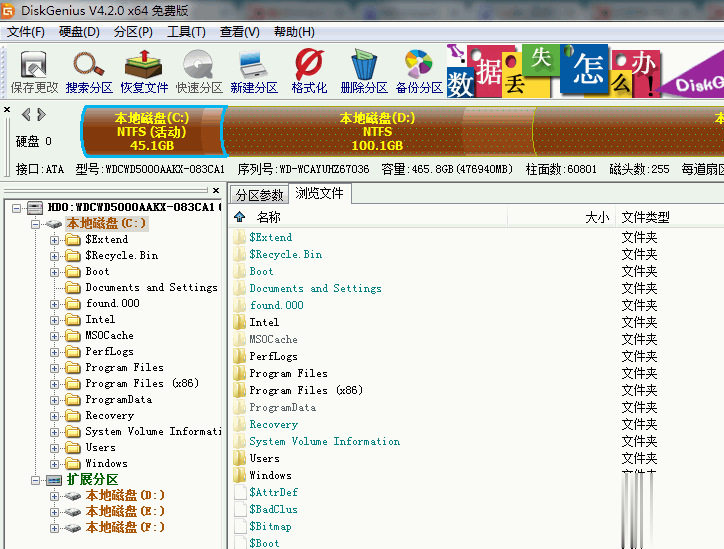
Task: Click the Users folder icon in file list
Action: (239, 458)
